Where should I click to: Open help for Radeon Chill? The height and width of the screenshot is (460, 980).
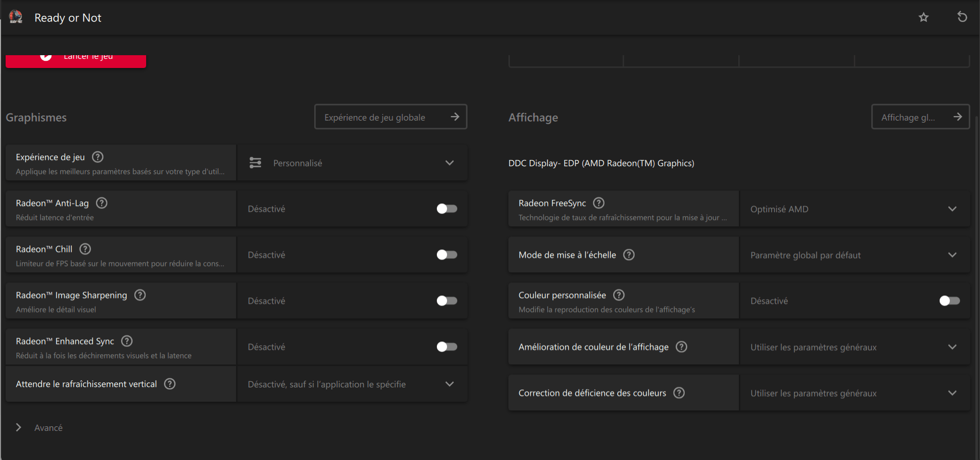point(85,249)
